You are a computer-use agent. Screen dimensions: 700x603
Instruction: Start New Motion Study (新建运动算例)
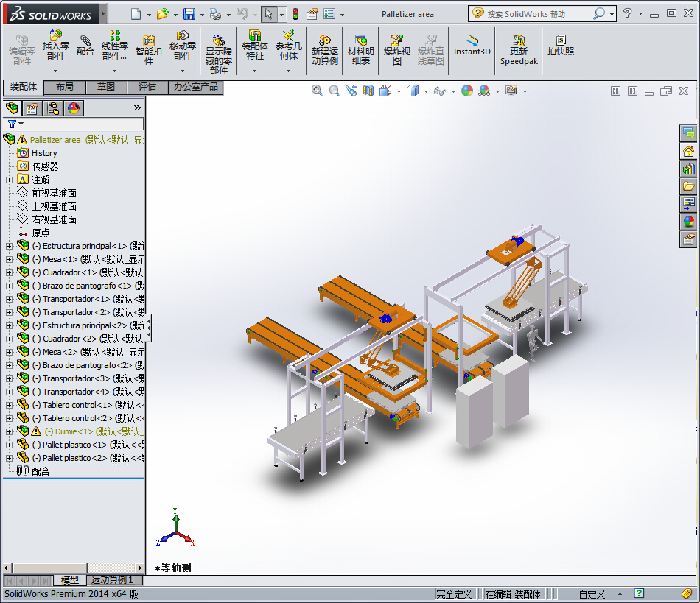coord(324,50)
